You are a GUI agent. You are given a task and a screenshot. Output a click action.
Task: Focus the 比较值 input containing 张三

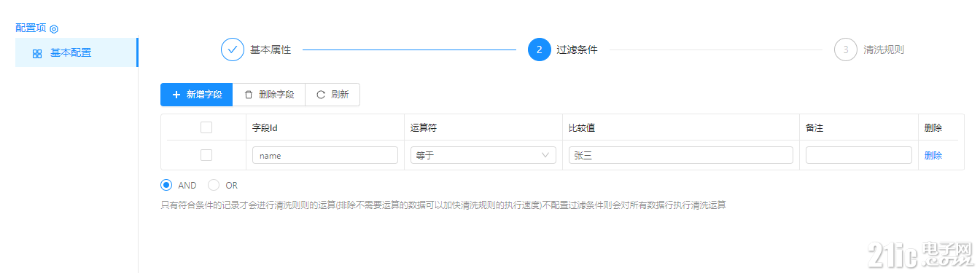pos(681,155)
